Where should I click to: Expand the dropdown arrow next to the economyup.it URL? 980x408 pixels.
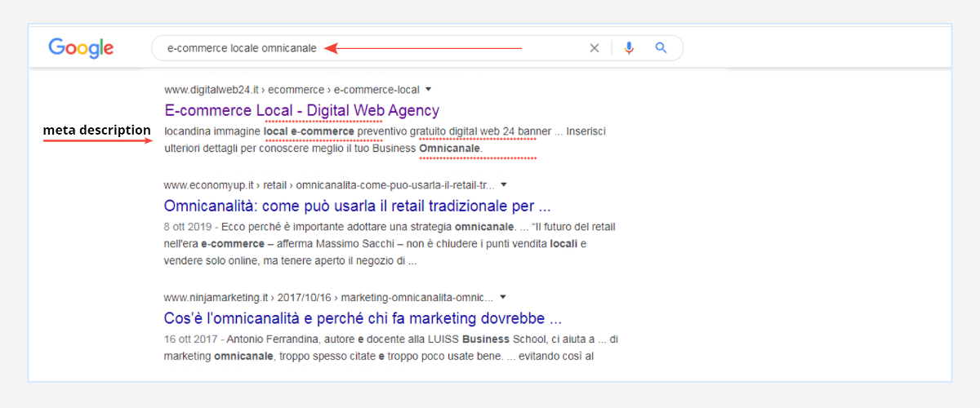(504, 184)
